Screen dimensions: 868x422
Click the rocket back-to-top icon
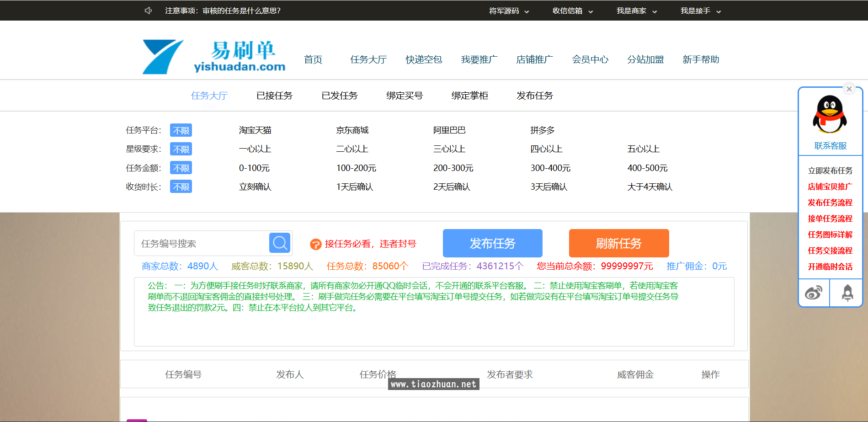(847, 293)
